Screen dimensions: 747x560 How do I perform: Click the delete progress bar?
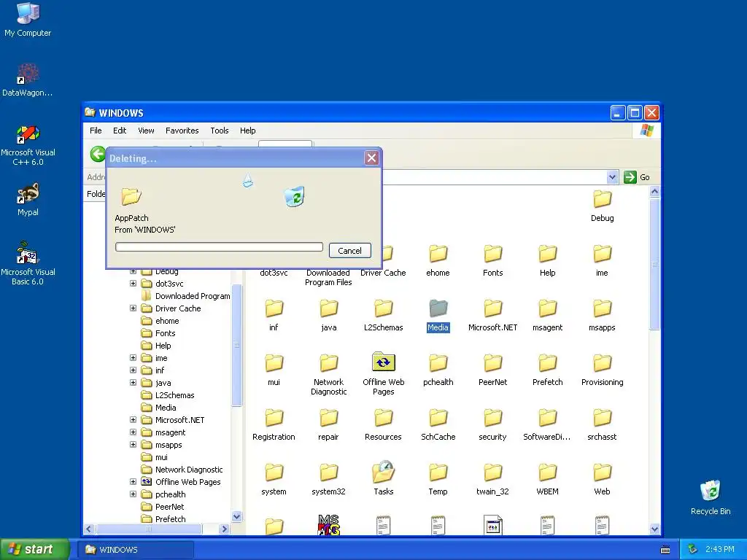(219, 246)
